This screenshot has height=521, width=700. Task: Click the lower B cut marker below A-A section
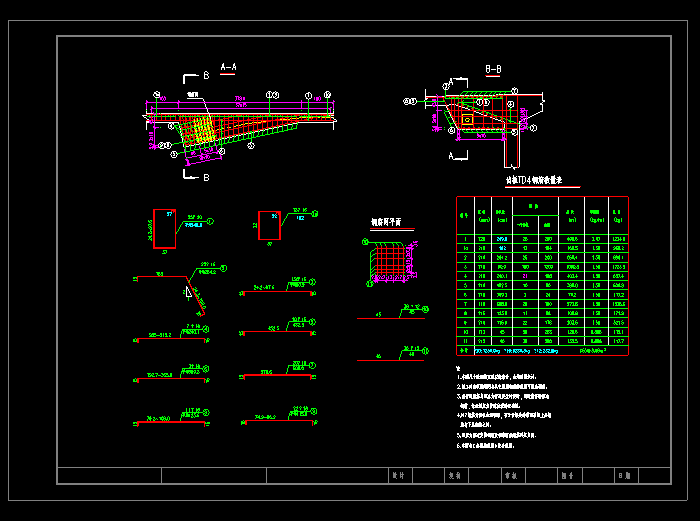(205, 177)
